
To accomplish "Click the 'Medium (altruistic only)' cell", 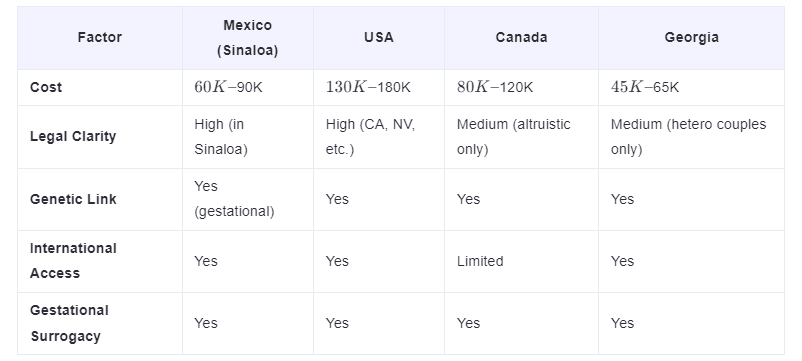I will tap(514, 137).
